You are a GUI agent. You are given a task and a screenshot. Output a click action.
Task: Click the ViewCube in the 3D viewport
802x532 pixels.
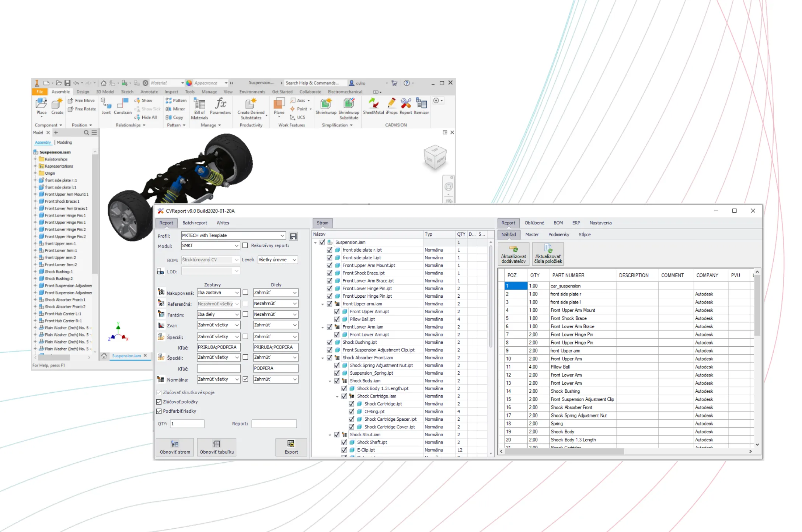click(x=435, y=158)
